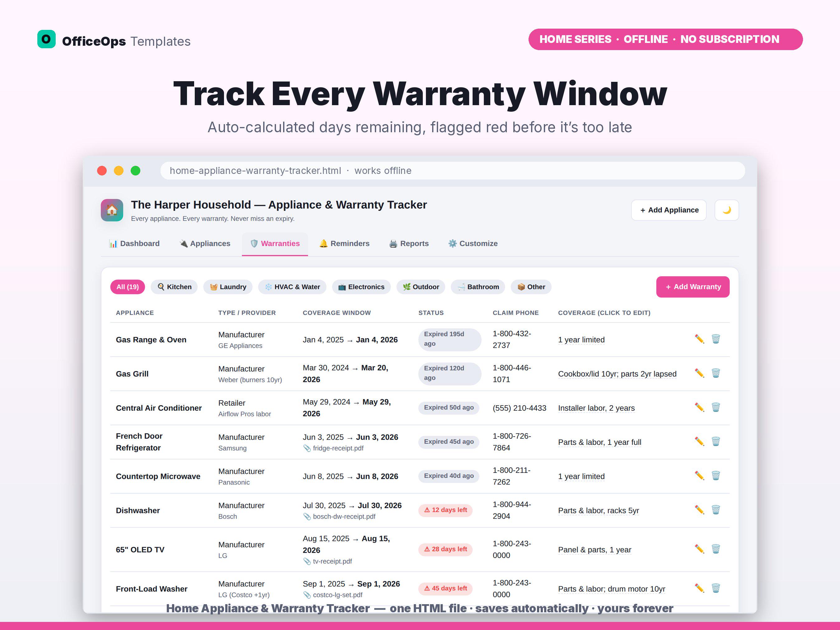Edit the Gas Grill warranty row

tap(699, 373)
